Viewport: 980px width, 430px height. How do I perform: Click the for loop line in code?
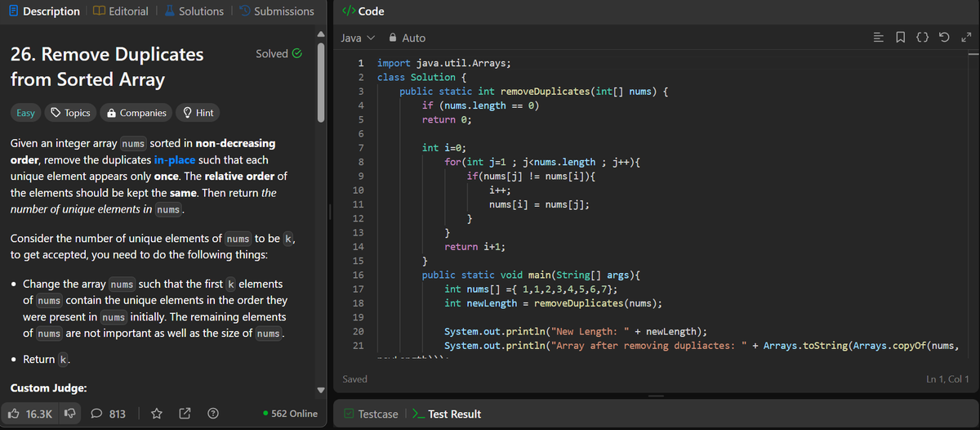coord(541,162)
